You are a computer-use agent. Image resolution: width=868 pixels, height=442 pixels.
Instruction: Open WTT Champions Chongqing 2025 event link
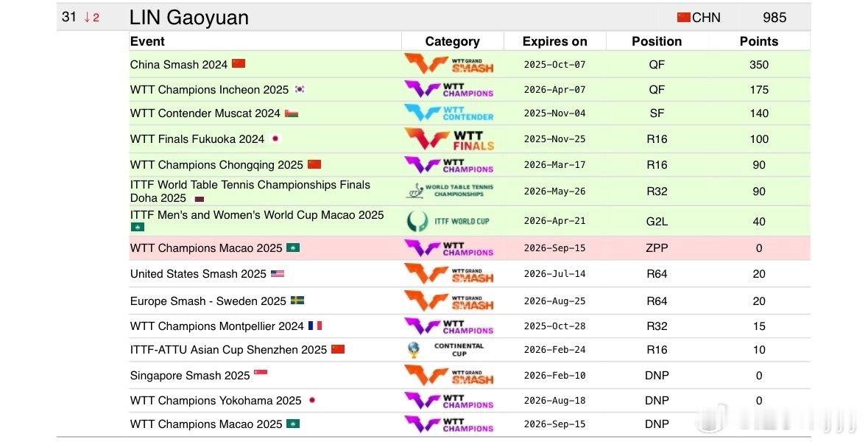216,164
